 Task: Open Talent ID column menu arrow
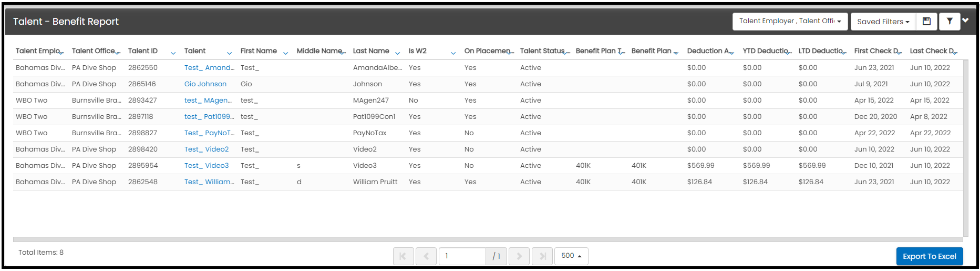[173, 53]
